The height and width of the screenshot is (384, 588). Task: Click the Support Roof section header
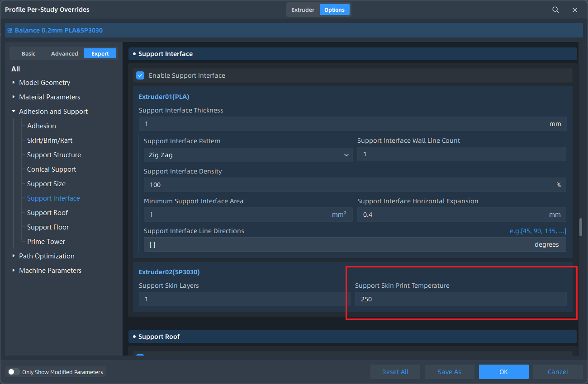coord(352,337)
